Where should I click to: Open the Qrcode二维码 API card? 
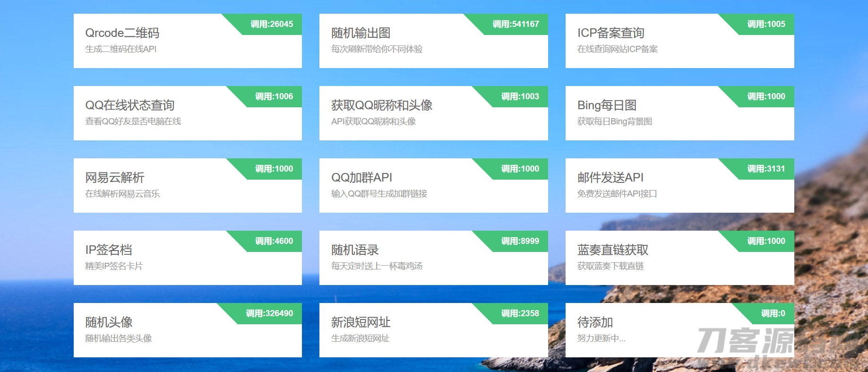(187, 41)
